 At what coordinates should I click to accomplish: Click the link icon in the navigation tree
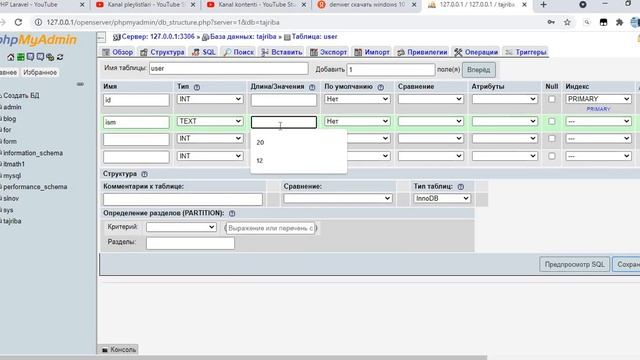pos(80,84)
